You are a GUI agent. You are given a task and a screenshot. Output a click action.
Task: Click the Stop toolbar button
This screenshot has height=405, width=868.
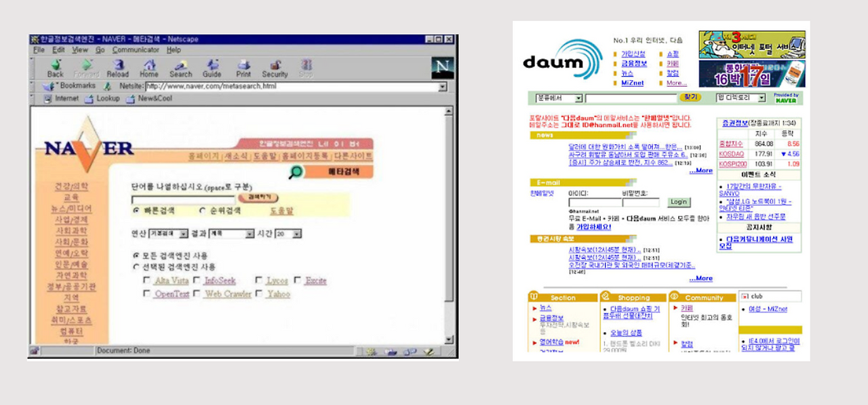pyautogui.click(x=306, y=68)
